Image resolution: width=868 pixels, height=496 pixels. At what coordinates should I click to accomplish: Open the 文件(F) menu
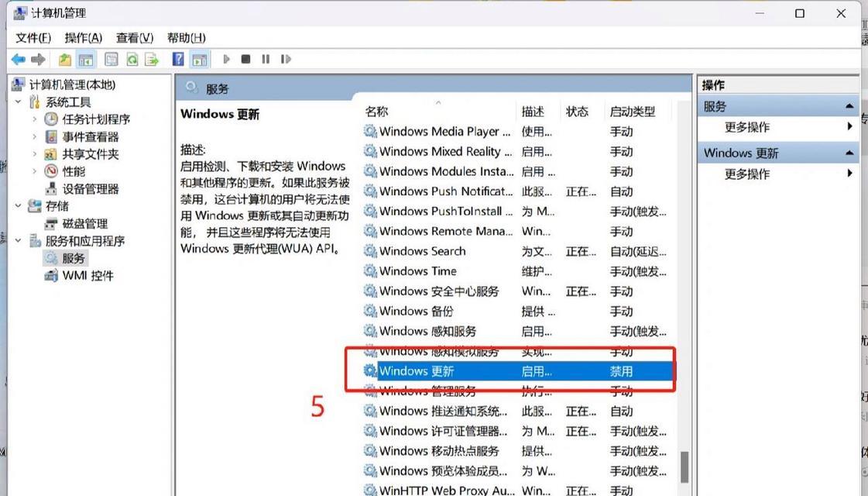[33, 38]
